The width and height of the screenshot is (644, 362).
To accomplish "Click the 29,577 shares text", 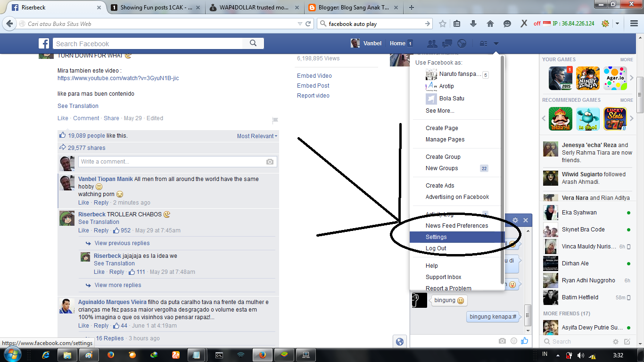I will coord(87,148).
